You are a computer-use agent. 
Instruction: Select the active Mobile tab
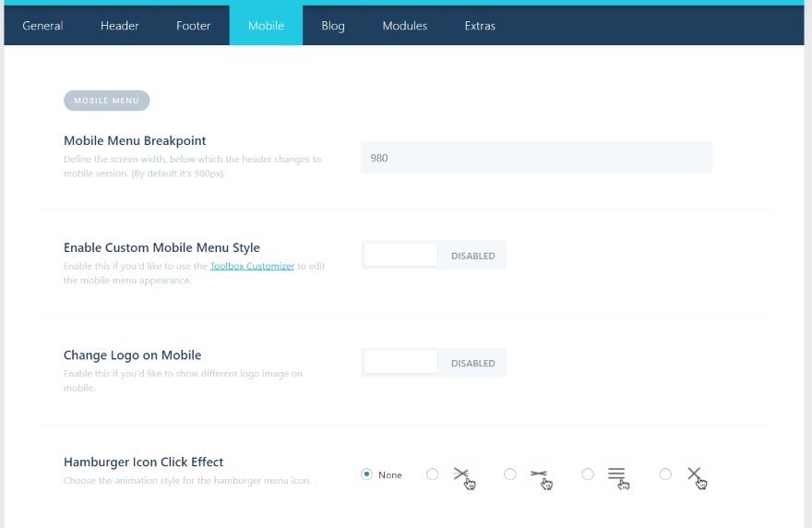[266, 26]
